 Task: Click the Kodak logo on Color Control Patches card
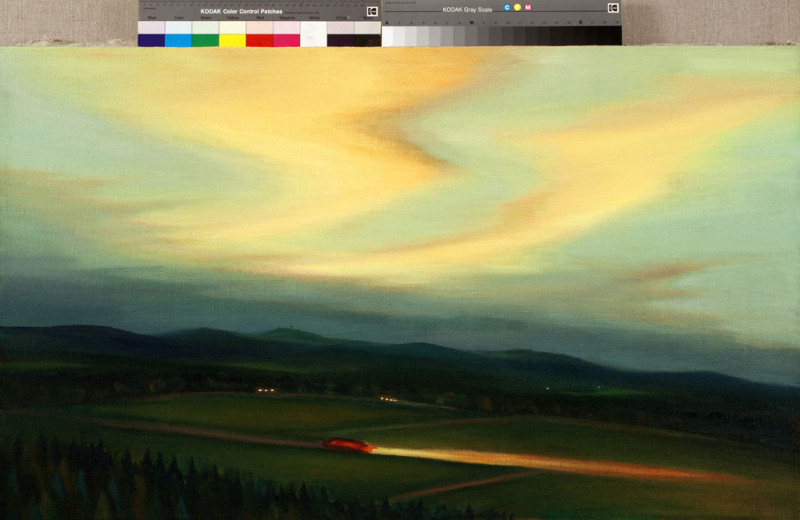[372, 12]
